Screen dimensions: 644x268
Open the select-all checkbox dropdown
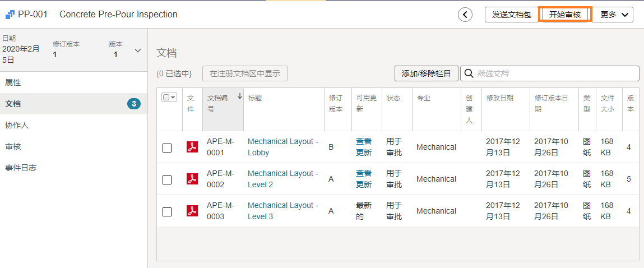coord(169,98)
